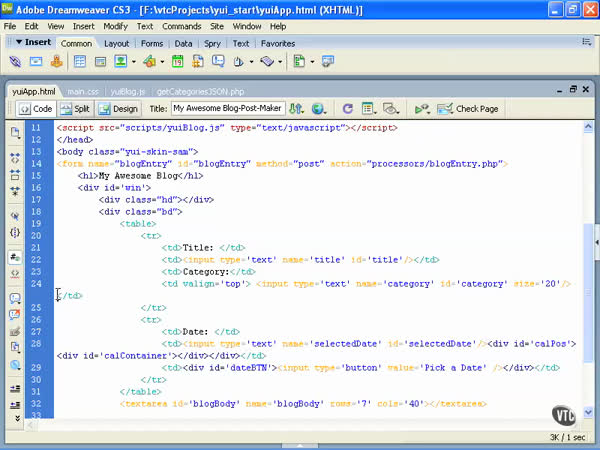Image resolution: width=600 pixels, height=450 pixels.
Task: Click the Insert Table icon
Action: pos(80,62)
